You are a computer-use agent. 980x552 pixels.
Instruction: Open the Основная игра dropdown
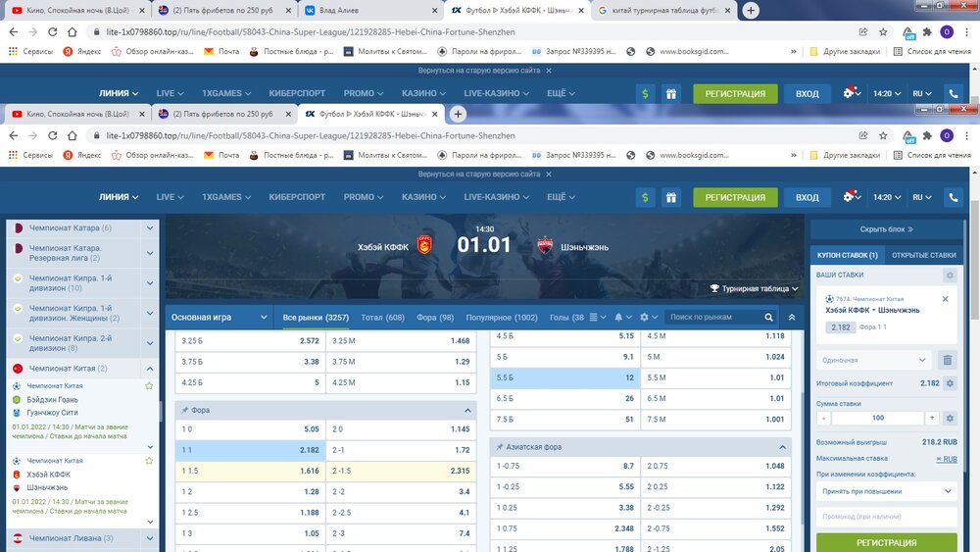coord(220,317)
